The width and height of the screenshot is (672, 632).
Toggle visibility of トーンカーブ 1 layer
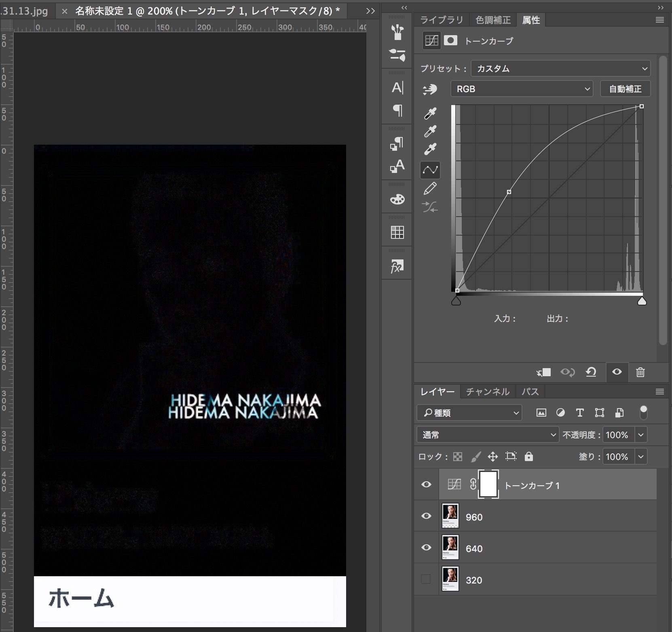coord(426,485)
